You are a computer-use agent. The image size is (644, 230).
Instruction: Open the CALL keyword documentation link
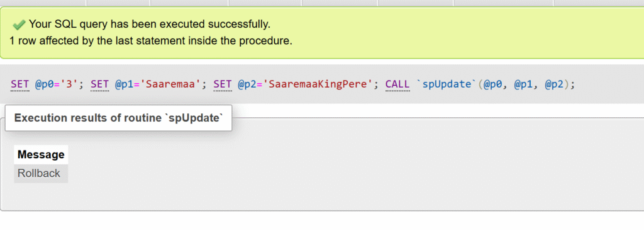pyautogui.click(x=397, y=84)
